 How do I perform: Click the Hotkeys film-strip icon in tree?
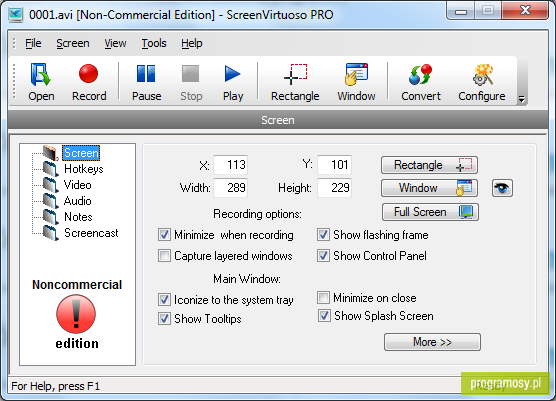[x=51, y=169]
